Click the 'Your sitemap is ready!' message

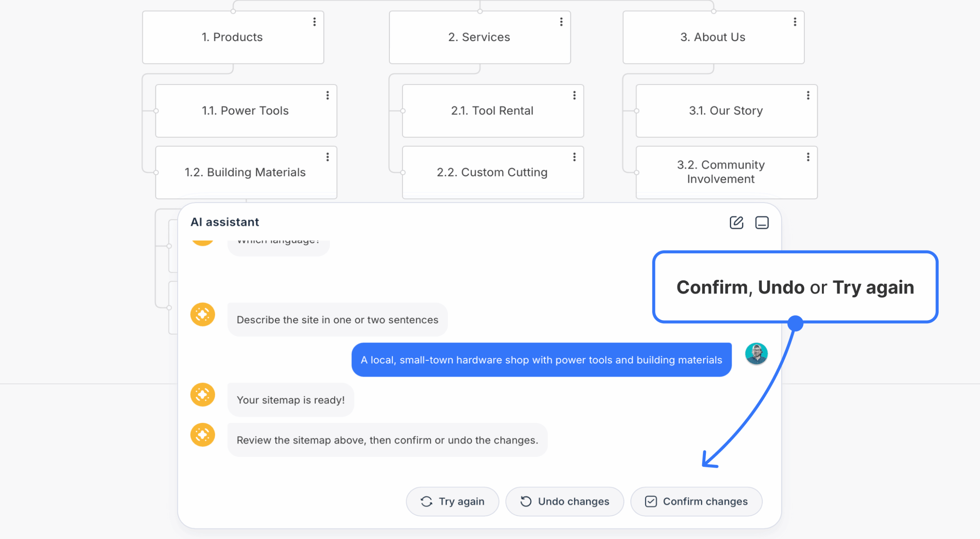click(x=291, y=400)
